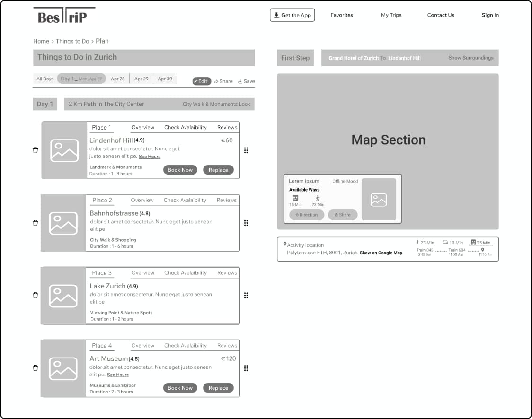The height and width of the screenshot is (419, 532).
Task: Select the walking icon in the map card
Action: pyautogui.click(x=318, y=198)
